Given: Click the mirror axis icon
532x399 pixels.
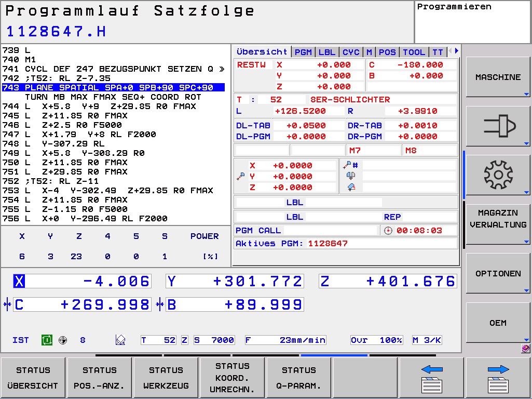Looking at the screenshot, I should tap(350, 176).
